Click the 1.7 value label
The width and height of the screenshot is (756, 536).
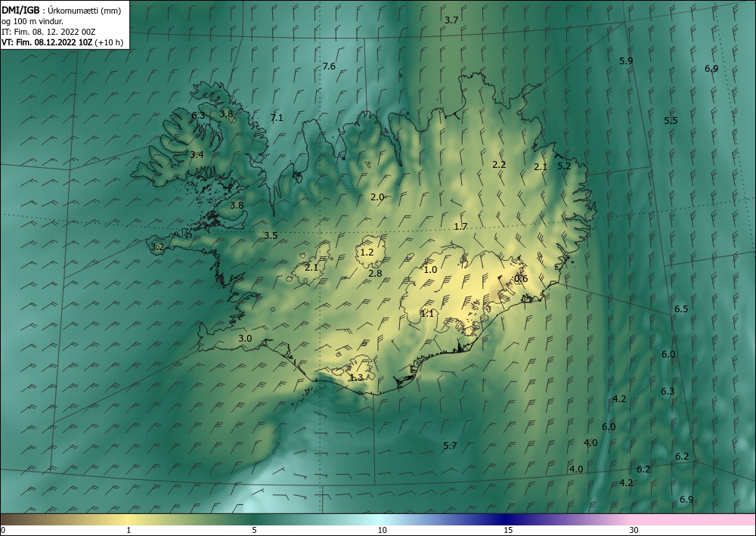point(461,227)
